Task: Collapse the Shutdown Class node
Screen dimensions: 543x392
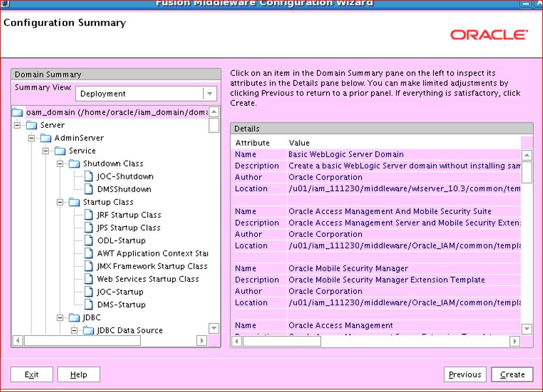Action: coord(60,163)
